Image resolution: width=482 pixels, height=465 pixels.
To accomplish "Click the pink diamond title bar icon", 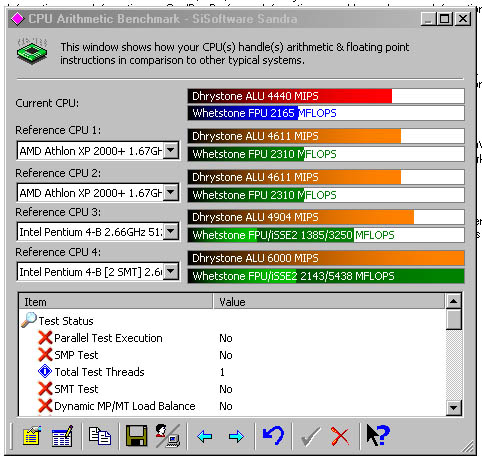I will [x=17, y=19].
